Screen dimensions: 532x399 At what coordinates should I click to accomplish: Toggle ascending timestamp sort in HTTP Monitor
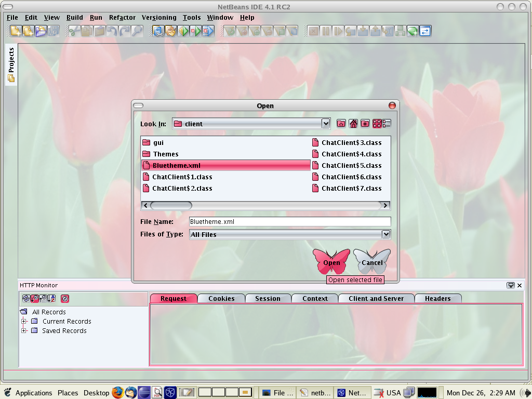tap(43, 299)
